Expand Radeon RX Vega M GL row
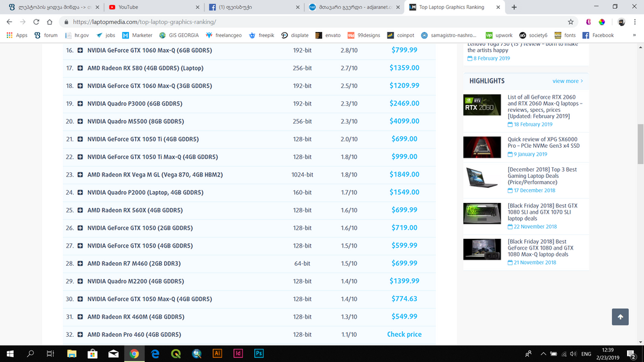This screenshot has width=644, height=362. (80, 175)
